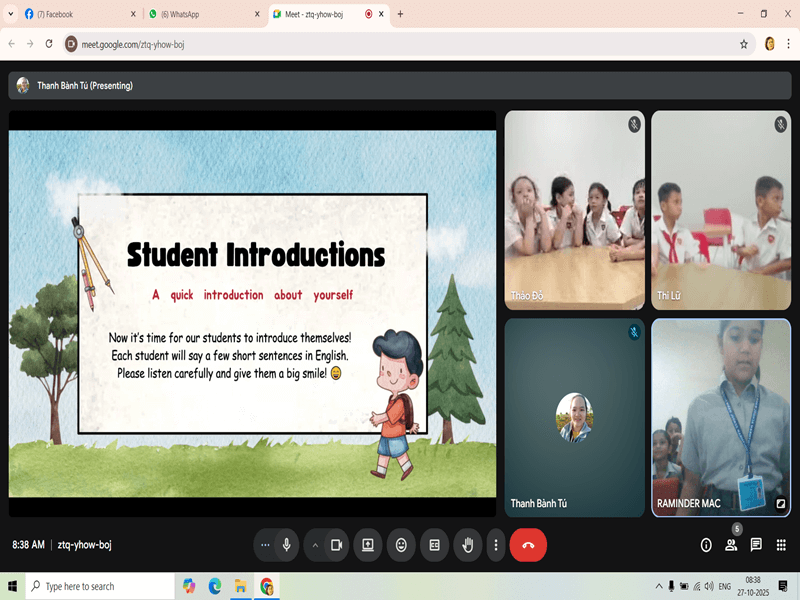Open the chat with everyone panel
800x600 pixels.
756,545
